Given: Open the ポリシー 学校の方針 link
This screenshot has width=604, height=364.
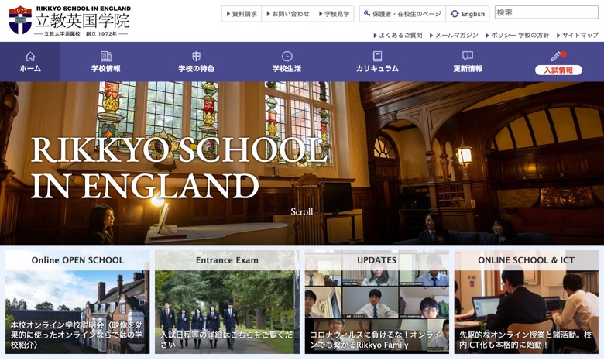Looking at the screenshot, I should (x=517, y=35).
